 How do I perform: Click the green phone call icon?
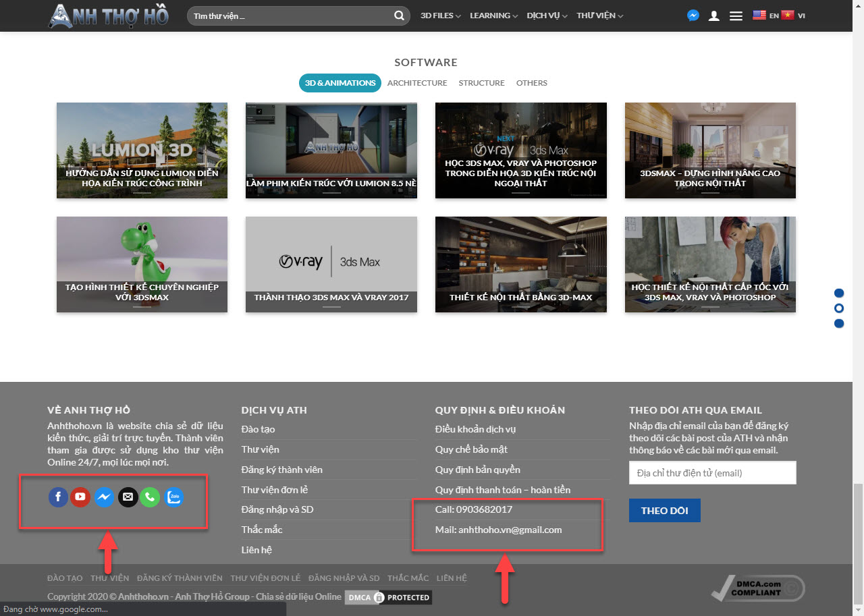pyautogui.click(x=150, y=497)
